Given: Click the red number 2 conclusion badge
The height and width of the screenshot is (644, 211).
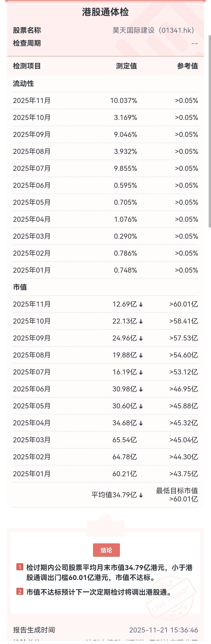Looking at the screenshot, I should click(x=20, y=592).
